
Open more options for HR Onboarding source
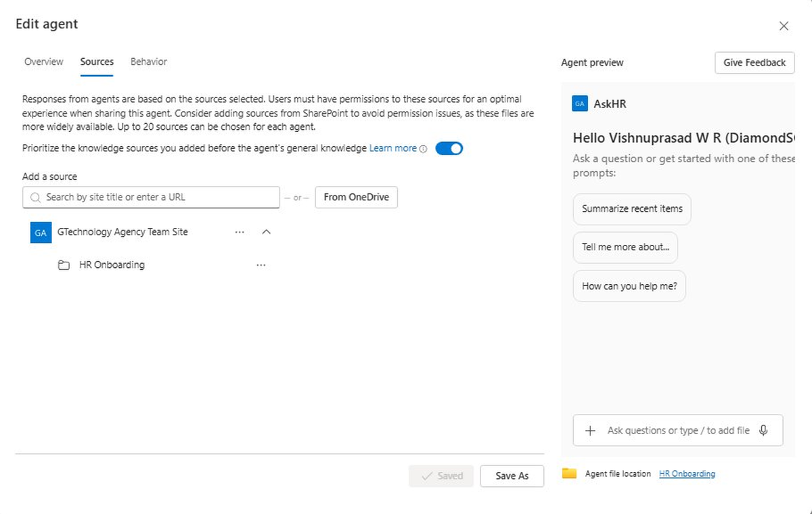coord(261,264)
